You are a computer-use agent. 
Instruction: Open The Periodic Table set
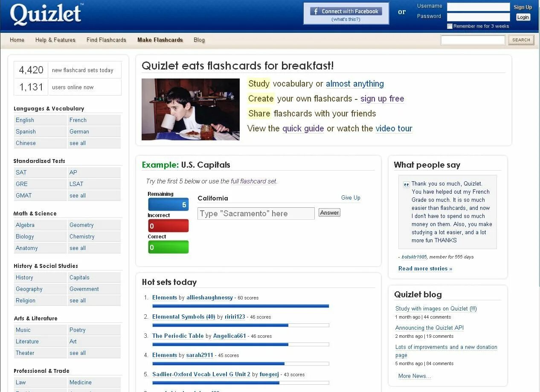click(x=178, y=336)
